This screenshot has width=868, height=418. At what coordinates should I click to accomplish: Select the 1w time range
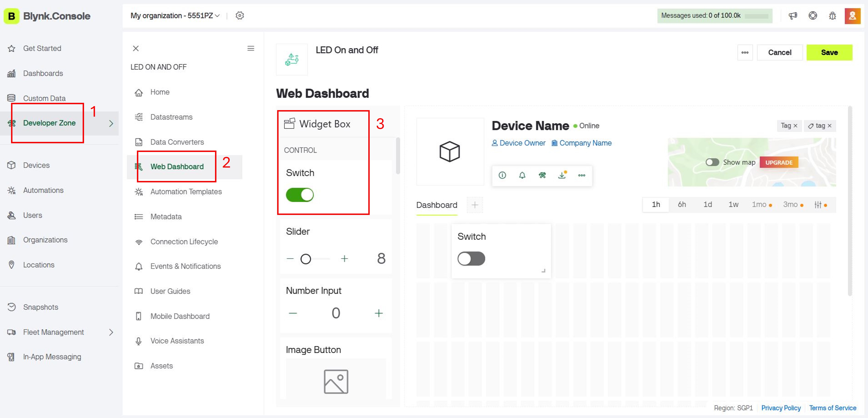(x=733, y=205)
